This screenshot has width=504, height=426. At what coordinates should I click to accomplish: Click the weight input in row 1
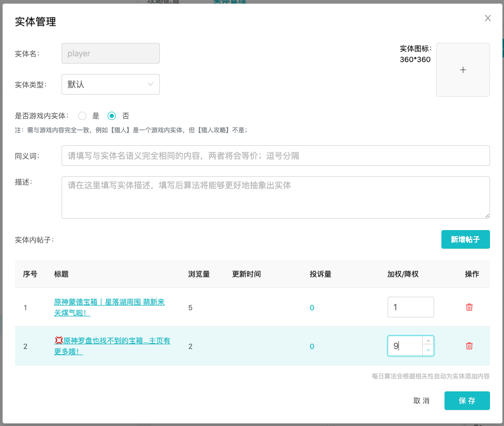[410, 307]
